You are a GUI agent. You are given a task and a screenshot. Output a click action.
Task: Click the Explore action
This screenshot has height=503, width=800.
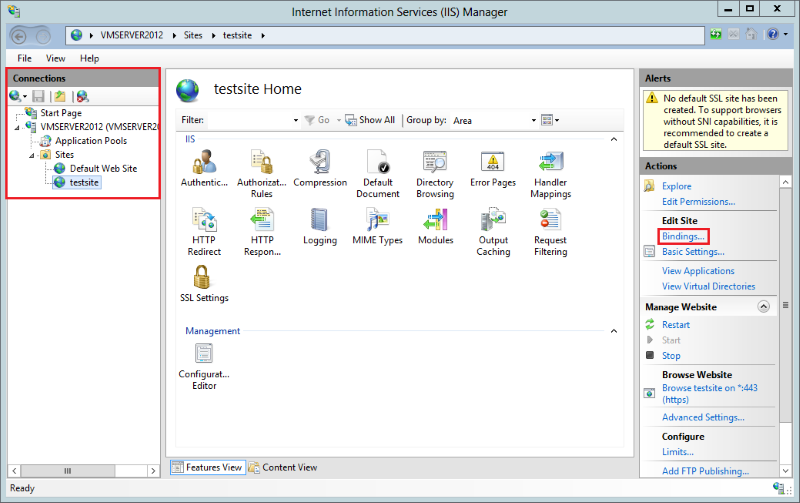(677, 186)
